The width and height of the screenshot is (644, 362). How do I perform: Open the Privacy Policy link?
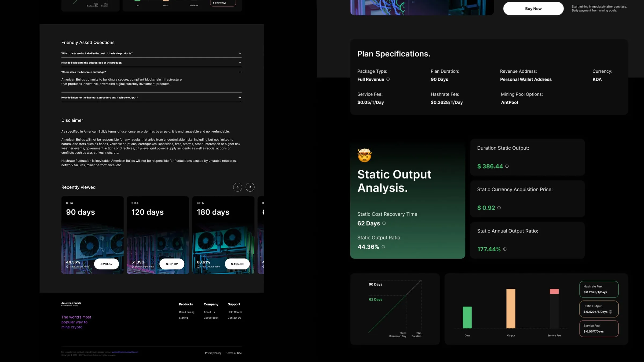[x=213, y=353]
